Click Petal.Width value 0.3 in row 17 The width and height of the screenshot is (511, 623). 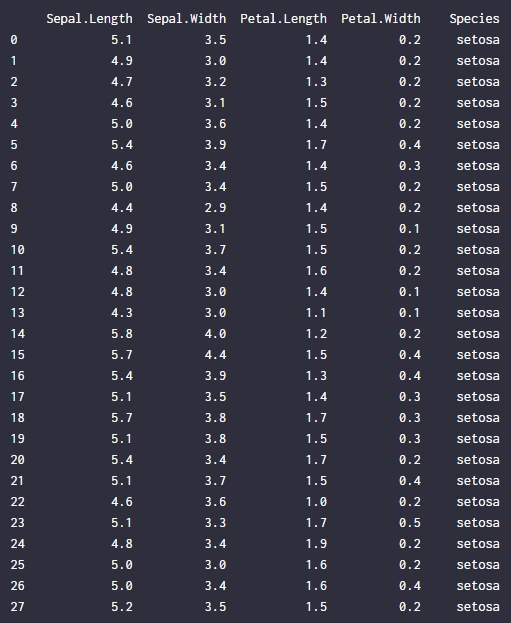[x=410, y=397]
